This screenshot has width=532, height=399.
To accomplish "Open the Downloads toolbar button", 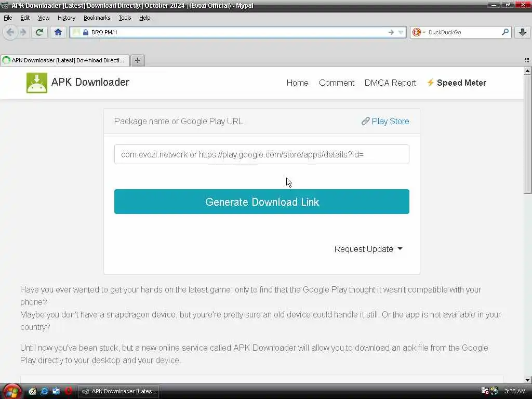I will pos(523,32).
